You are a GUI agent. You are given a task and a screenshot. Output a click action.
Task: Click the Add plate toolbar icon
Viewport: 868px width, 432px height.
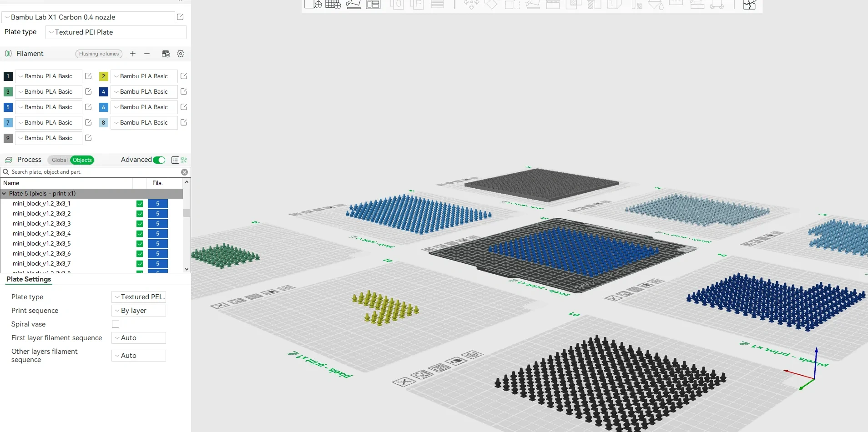tap(333, 4)
